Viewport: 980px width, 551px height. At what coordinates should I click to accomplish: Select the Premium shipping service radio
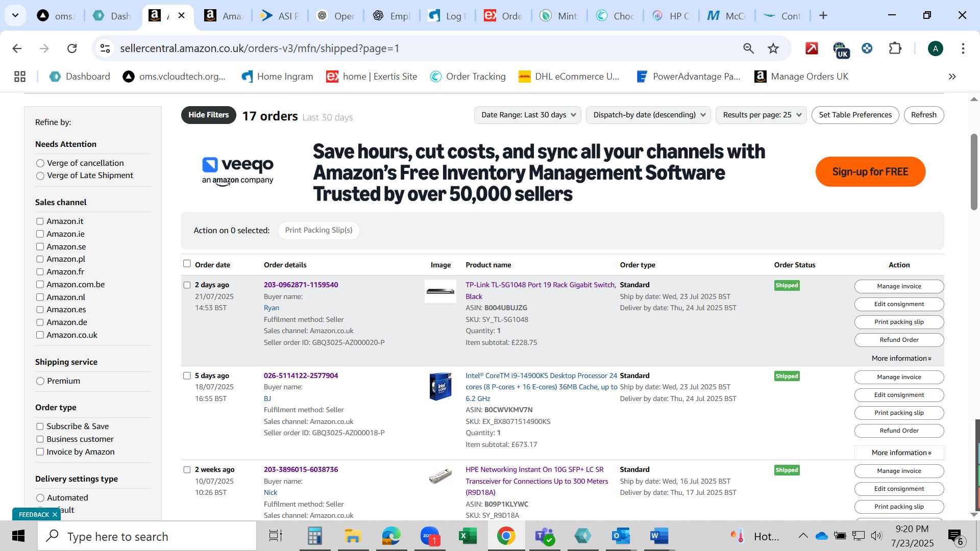pyautogui.click(x=40, y=381)
